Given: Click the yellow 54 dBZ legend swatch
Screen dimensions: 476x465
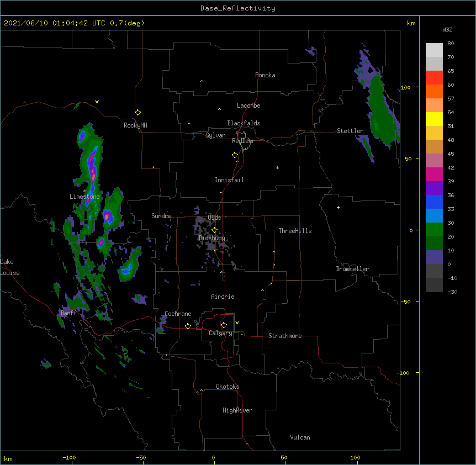Looking at the screenshot, I should point(434,119).
